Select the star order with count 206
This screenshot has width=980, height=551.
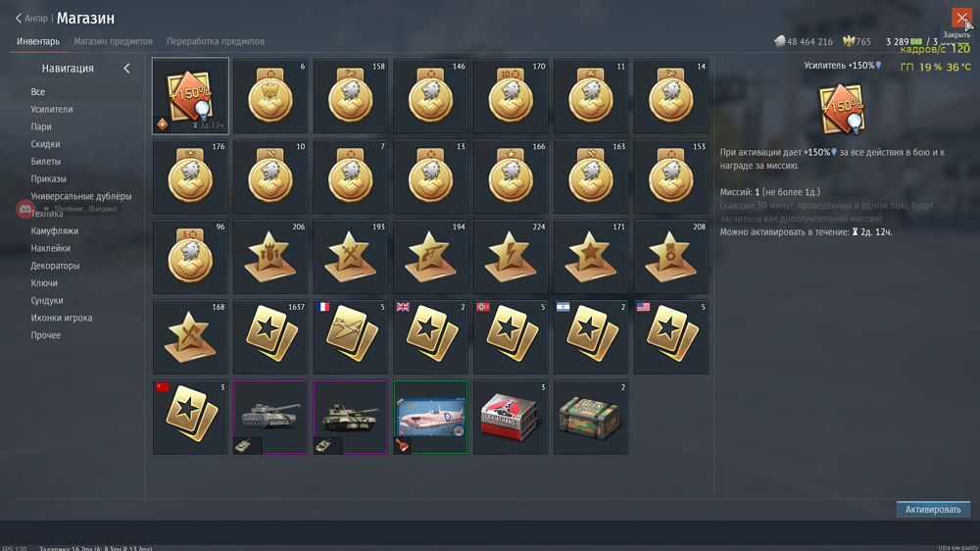[x=270, y=257]
